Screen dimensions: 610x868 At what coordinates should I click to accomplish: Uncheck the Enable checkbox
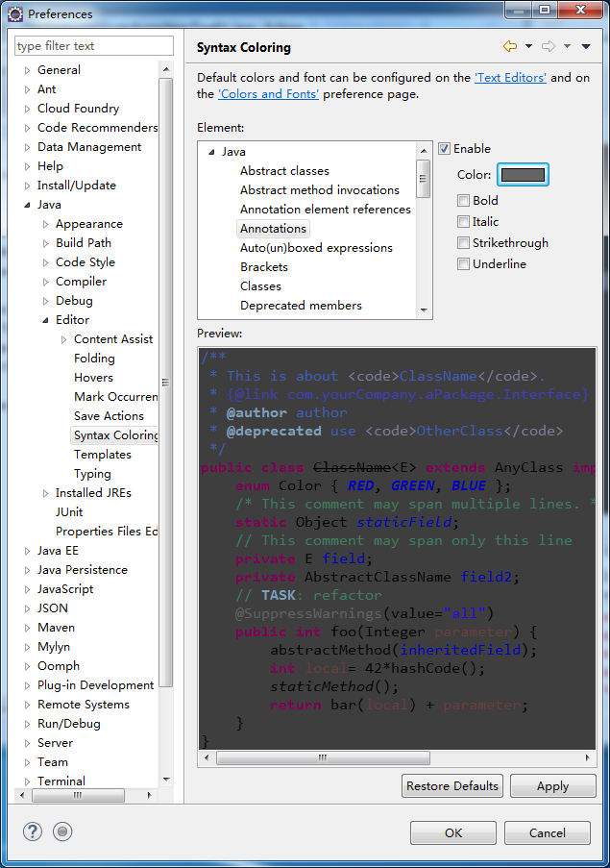point(445,149)
